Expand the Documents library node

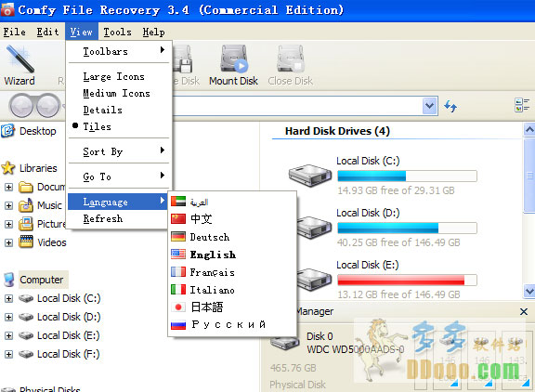pyautogui.click(x=9, y=187)
